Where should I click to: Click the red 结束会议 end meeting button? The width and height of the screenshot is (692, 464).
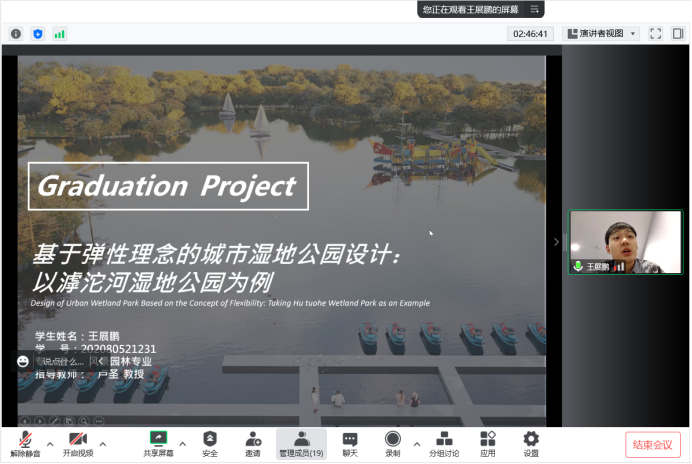click(653, 445)
